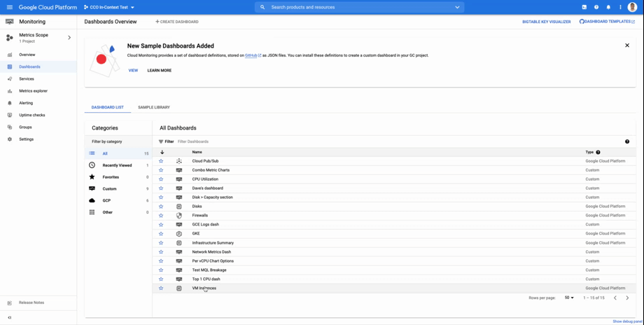644x325 pixels.
Task: Click the Cloud Pub/Sub dashboard icon
Action: pyautogui.click(x=178, y=161)
